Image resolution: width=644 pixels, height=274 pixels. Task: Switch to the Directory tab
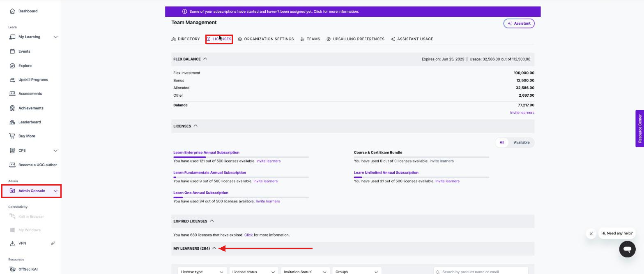(186, 39)
